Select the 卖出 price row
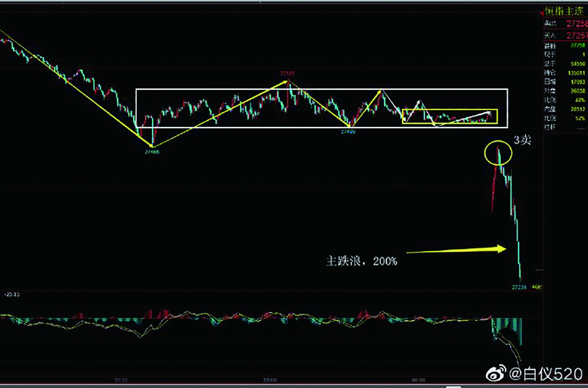588x388 pixels. [x=565, y=24]
